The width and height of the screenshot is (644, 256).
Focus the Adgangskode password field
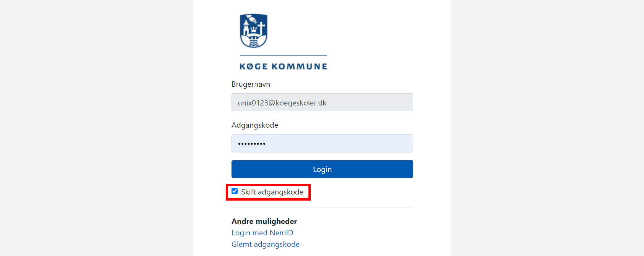(x=322, y=143)
